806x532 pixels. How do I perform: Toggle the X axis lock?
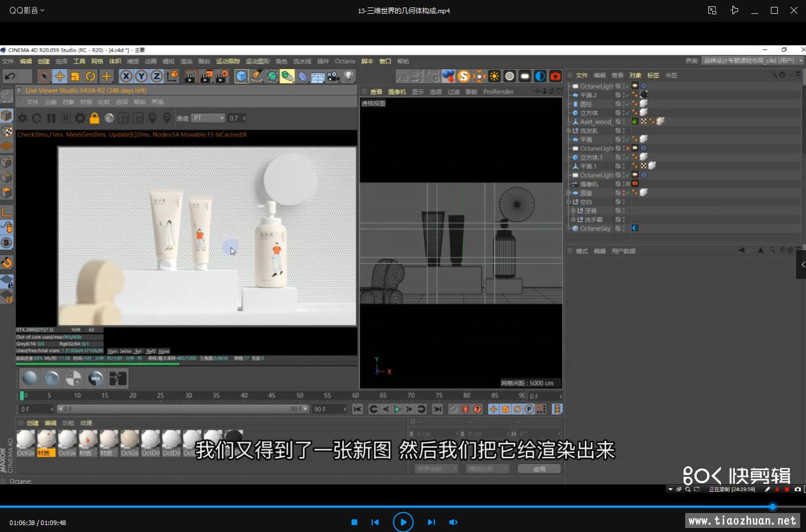(126, 76)
